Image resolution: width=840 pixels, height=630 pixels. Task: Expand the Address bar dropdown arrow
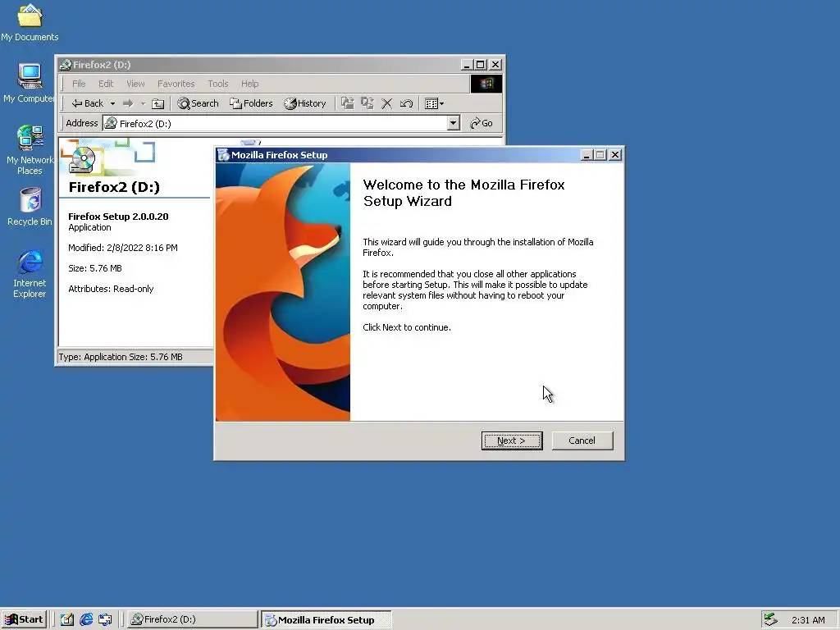point(453,123)
